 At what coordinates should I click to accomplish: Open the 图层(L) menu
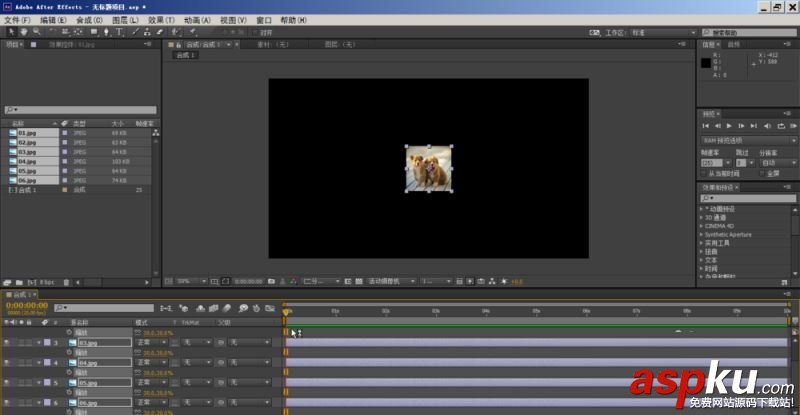(x=125, y=20)
